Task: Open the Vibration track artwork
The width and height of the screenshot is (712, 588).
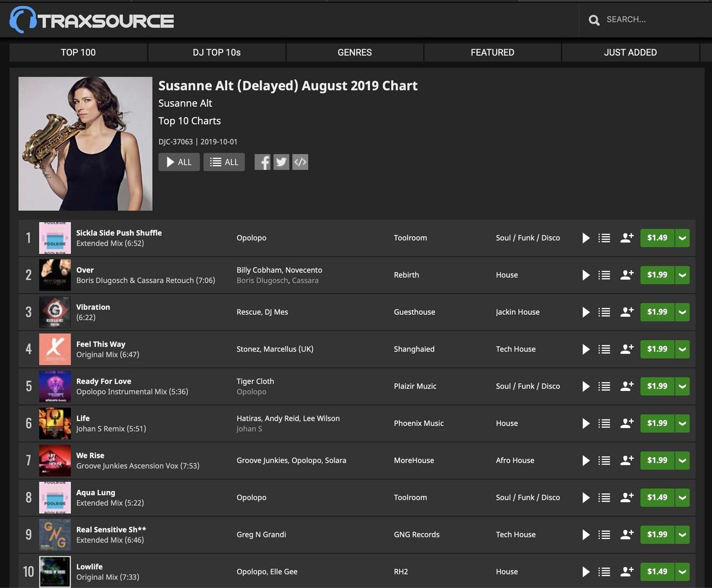Action: pos(55,312)
